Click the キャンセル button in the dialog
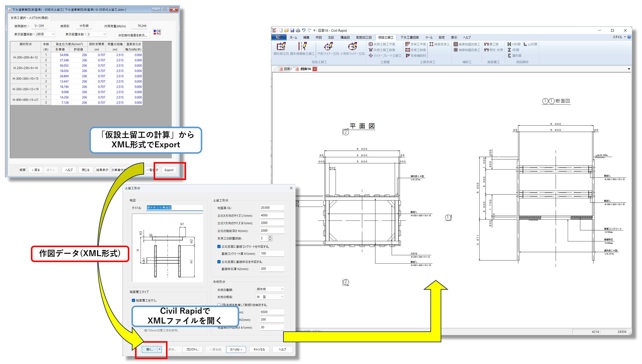Image resolution: width=642 pixels, height=364 pixels. click(259, 349)
